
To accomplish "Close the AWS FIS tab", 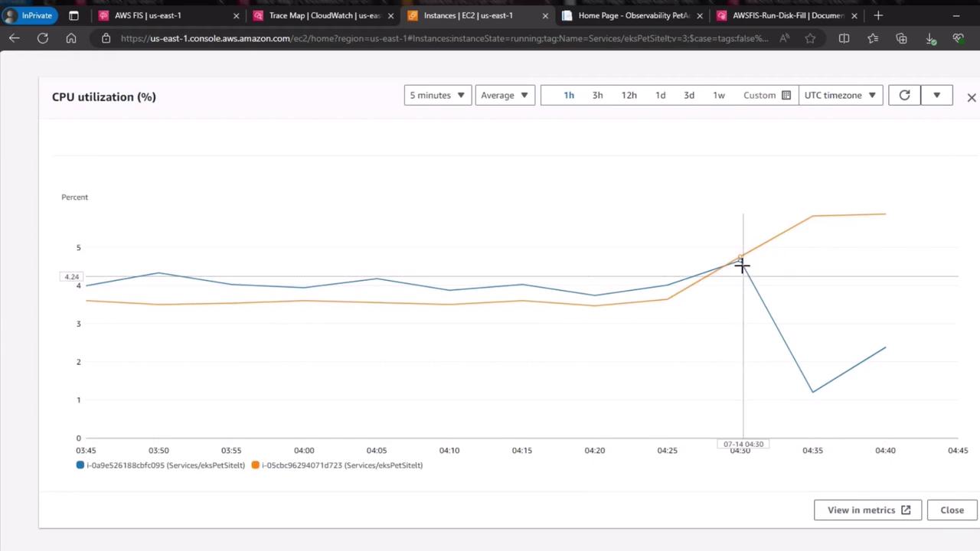I will (x=236, y=15).
